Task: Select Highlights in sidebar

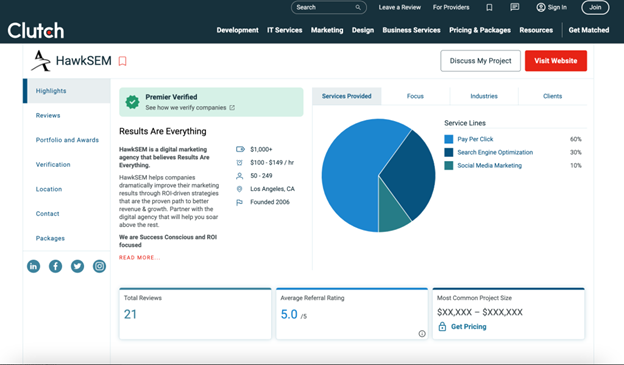Action: pyautogui.click(x=66, y=91)
